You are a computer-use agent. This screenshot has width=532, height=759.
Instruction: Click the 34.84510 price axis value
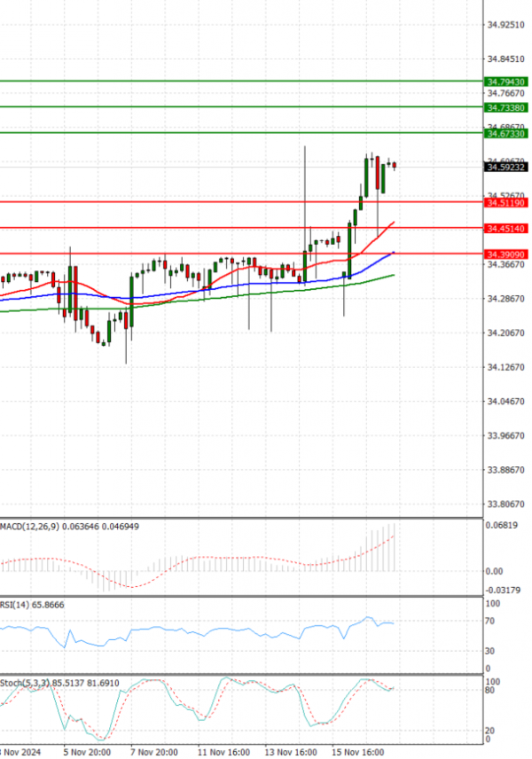505,59
